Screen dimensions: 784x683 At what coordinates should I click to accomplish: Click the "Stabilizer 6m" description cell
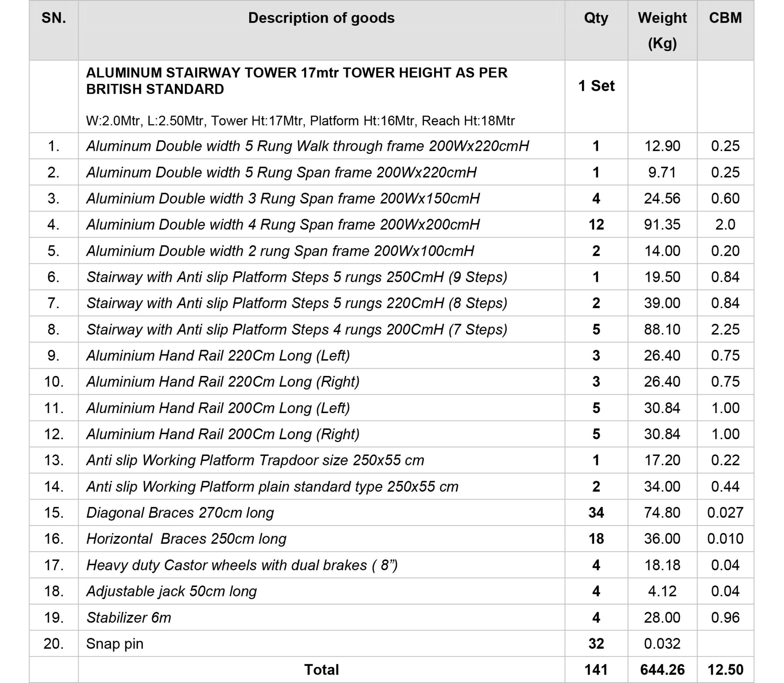coord(129,618)
